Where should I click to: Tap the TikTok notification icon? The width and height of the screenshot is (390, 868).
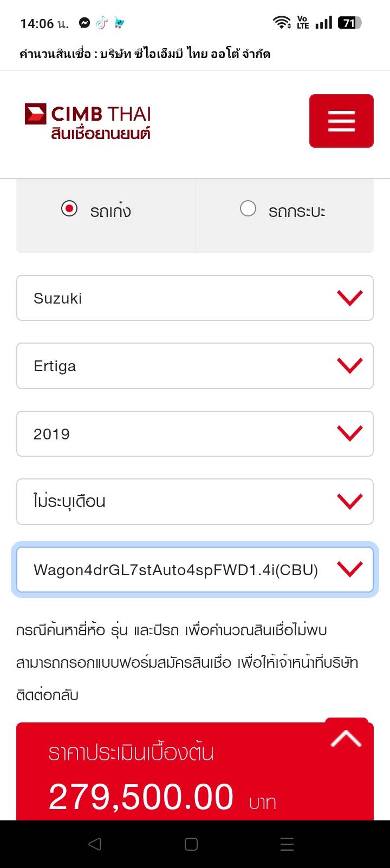(102, 23)
